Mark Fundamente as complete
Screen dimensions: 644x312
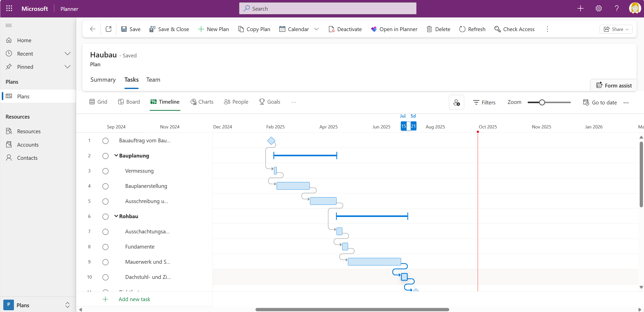[x=105, y=247]
